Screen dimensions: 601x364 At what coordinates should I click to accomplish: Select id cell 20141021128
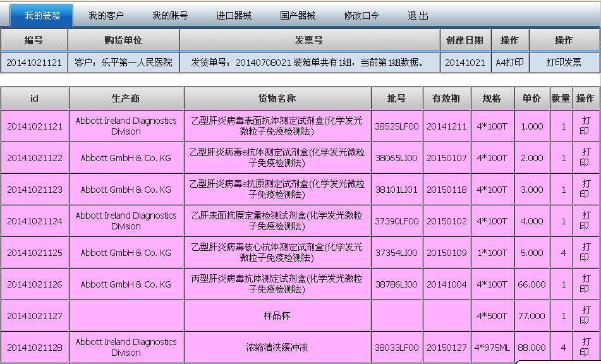point(35,347)
